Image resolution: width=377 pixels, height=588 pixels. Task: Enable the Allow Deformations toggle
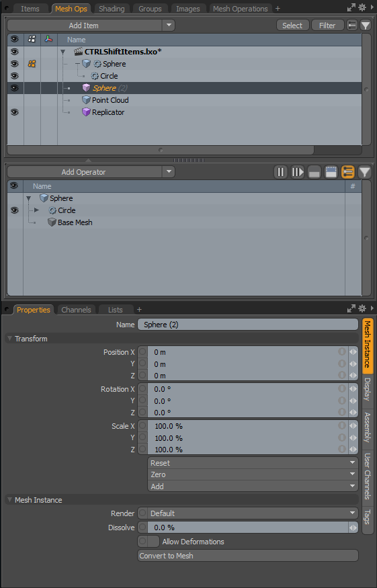[149, 541]
